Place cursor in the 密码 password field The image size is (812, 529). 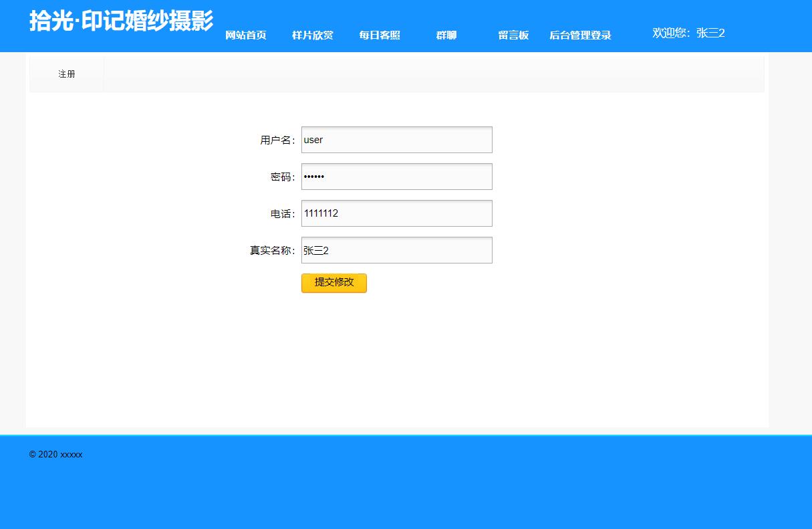point(396,176)
